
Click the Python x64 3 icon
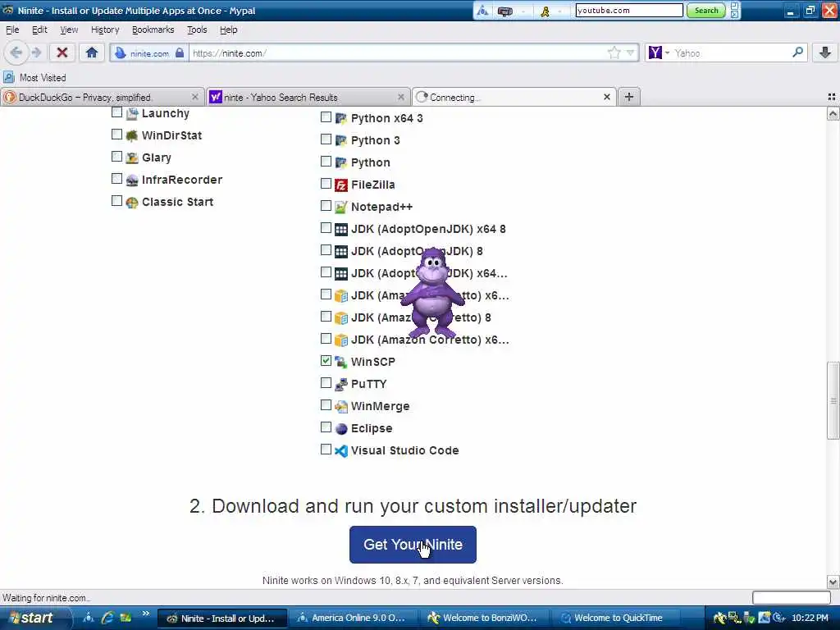pyautogui.click(x=341, y=118)
